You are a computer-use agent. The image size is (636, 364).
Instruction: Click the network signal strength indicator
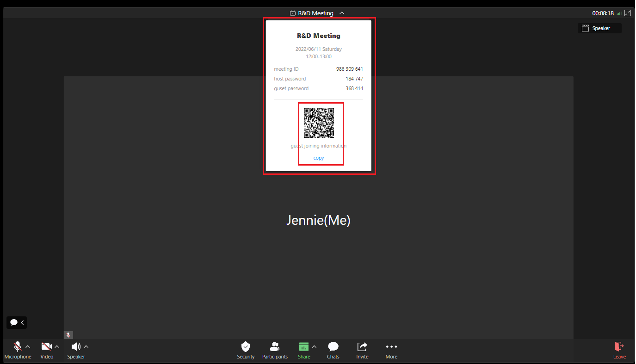[x=619, y=13]
